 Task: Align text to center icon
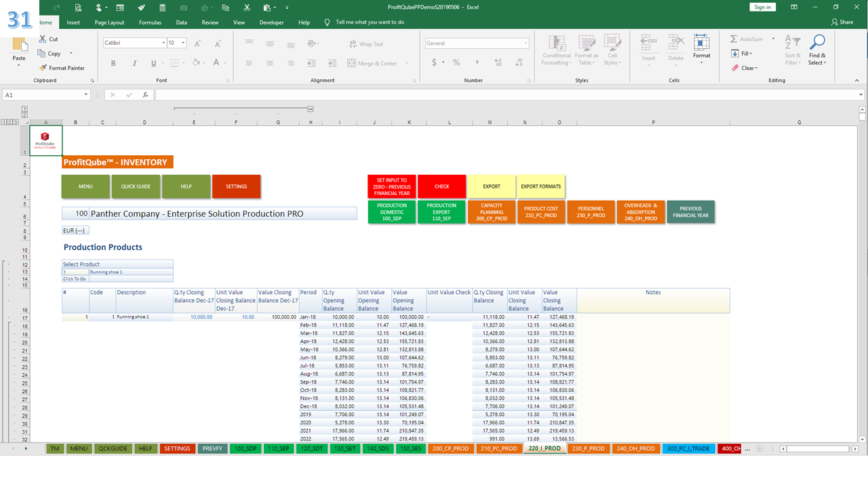(270, 63)
